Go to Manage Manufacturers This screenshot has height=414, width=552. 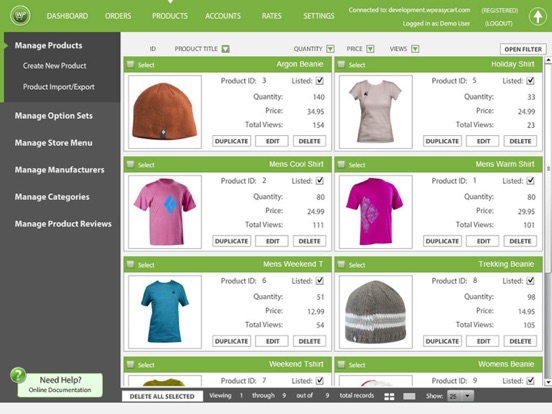(59, 170)
